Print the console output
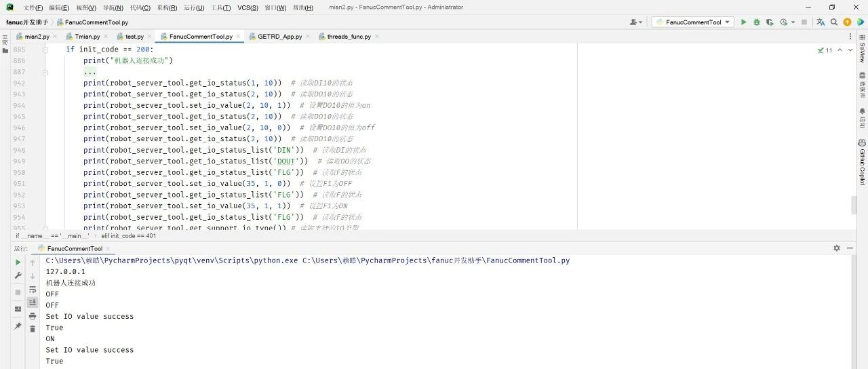The height and width of the screenshot is (369, 868). pos(33,316)
